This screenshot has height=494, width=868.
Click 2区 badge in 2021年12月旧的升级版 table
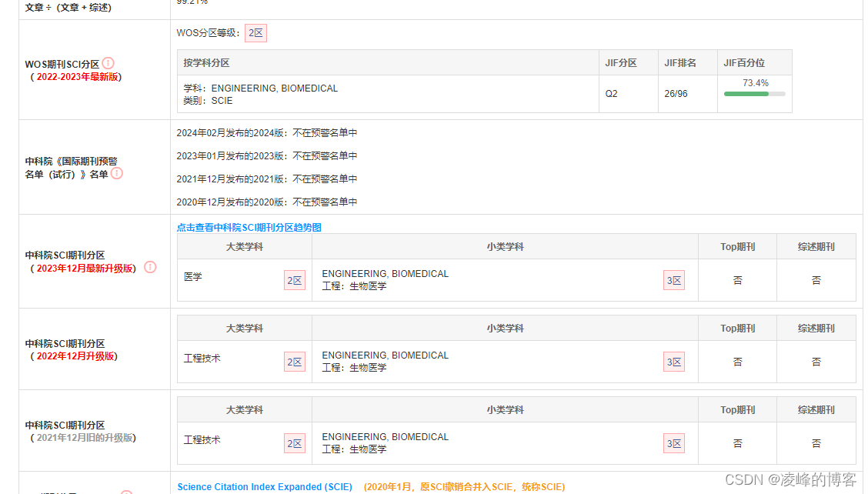tap(295, 443)
